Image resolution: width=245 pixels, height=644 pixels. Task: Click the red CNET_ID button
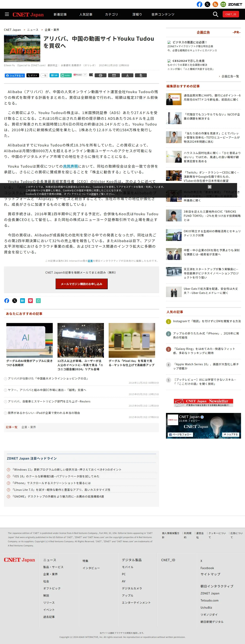231,14
